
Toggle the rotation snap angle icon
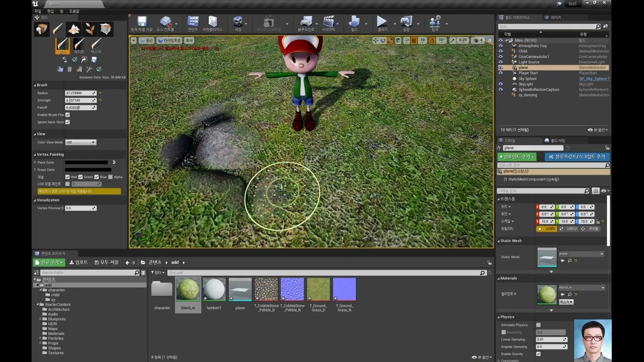pyautogui.click(x=432, y=40)
